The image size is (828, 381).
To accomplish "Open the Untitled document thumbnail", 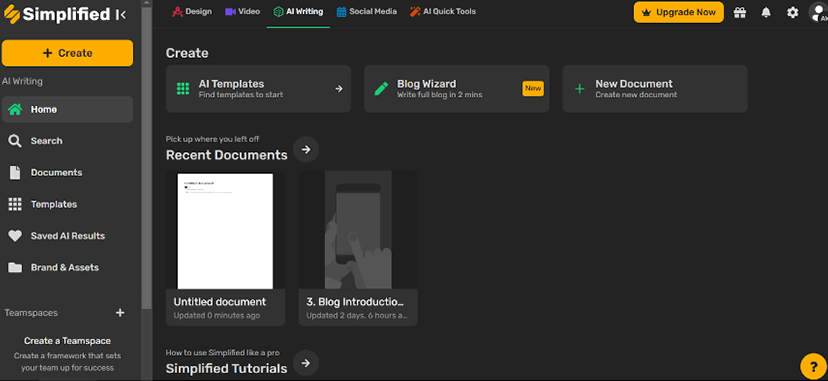I will pyautogui.click(x=225, y=230).
